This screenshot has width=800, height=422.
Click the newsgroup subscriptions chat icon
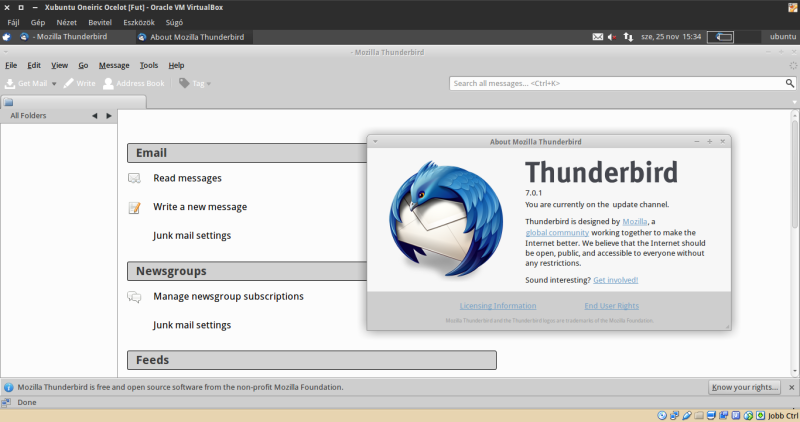pyautogui.click(x=134, y=296)
